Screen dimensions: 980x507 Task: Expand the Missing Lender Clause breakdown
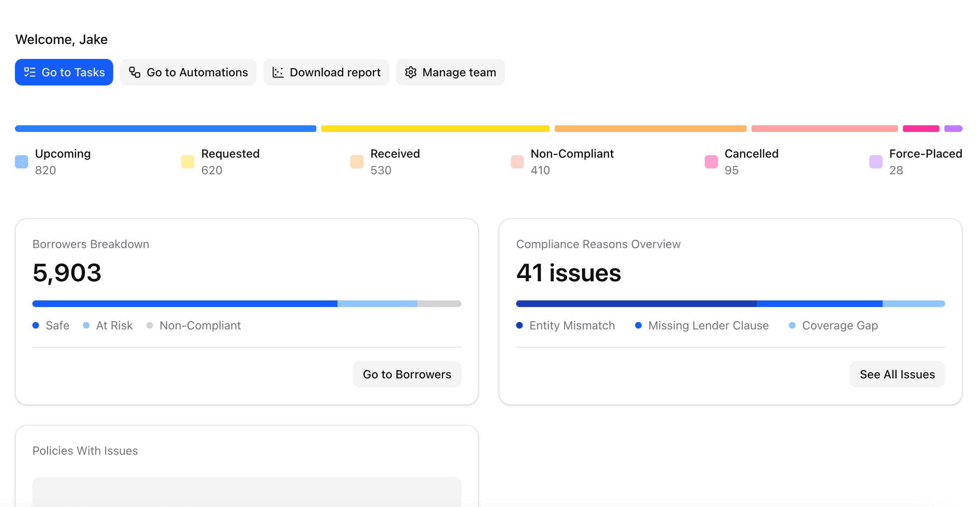point(703,325)
